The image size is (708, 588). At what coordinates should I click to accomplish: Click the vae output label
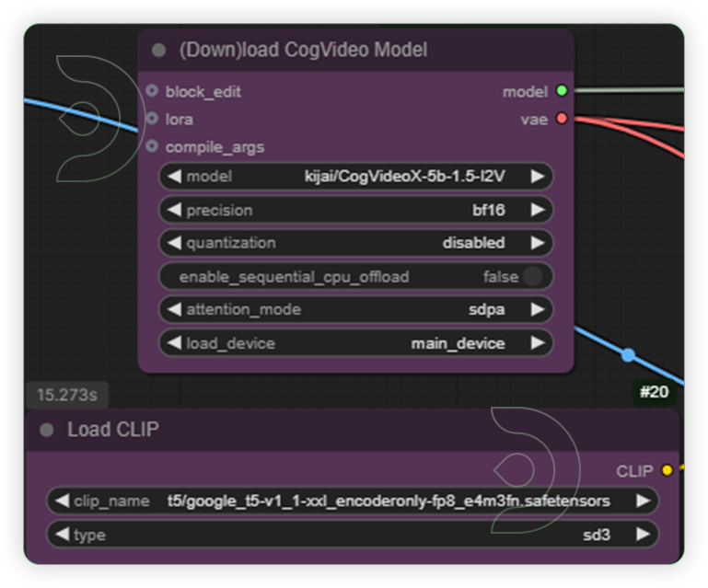pyautogui.click(x=534, y=120)
